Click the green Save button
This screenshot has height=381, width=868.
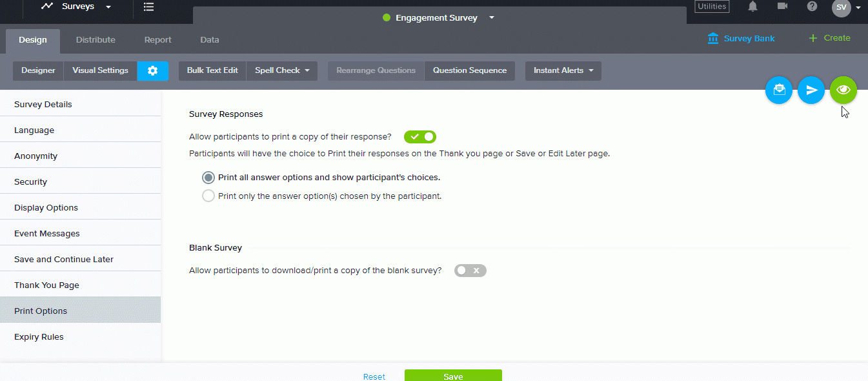(453, 375)
